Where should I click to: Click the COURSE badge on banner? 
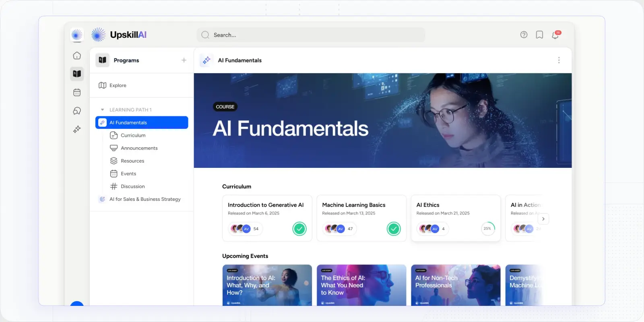coord(225,107)
